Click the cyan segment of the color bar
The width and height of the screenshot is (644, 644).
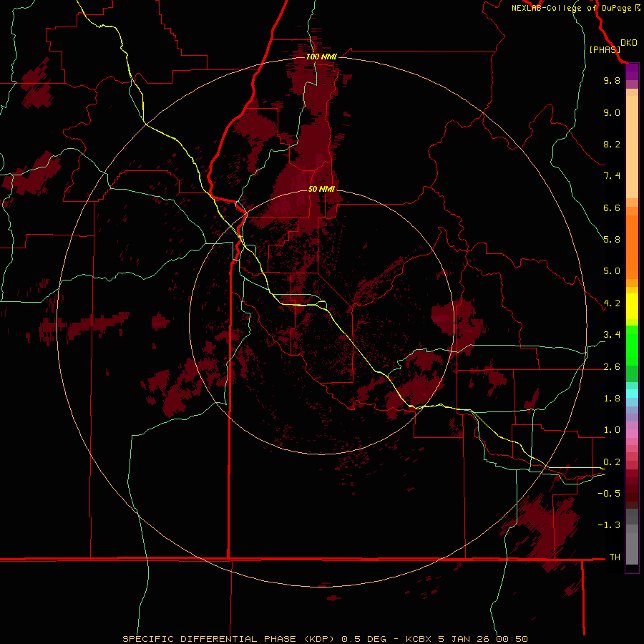(632, 394)
